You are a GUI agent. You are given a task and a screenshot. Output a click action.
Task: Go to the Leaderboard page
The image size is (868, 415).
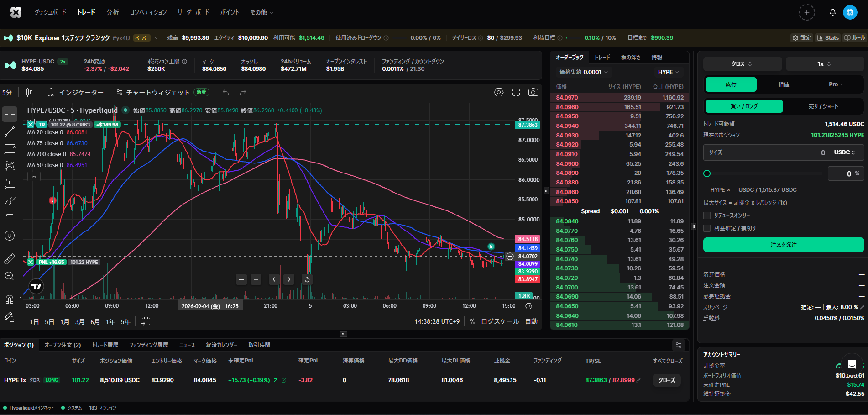(x=193, y=12)
